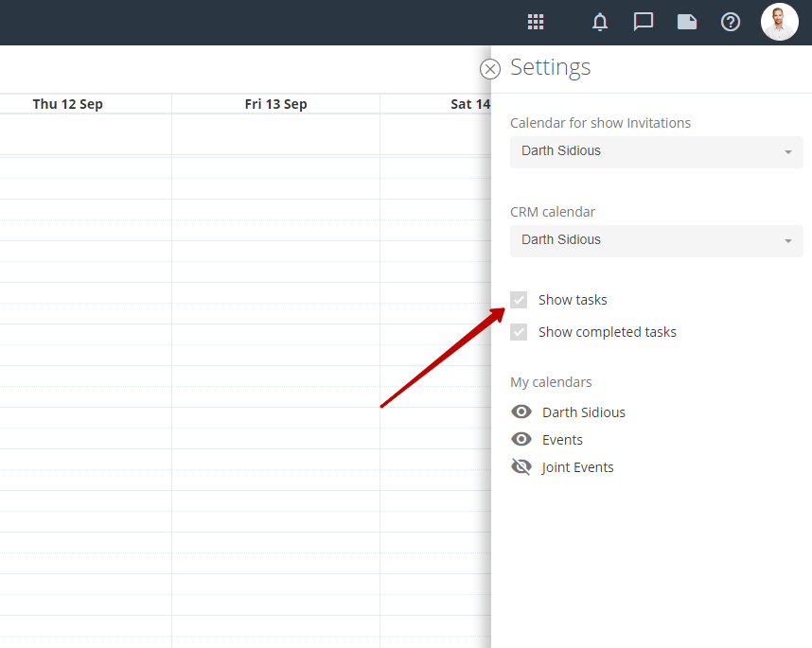Close the Settings panel
This screenshot has width=812, height=648.
coord(490,69)
